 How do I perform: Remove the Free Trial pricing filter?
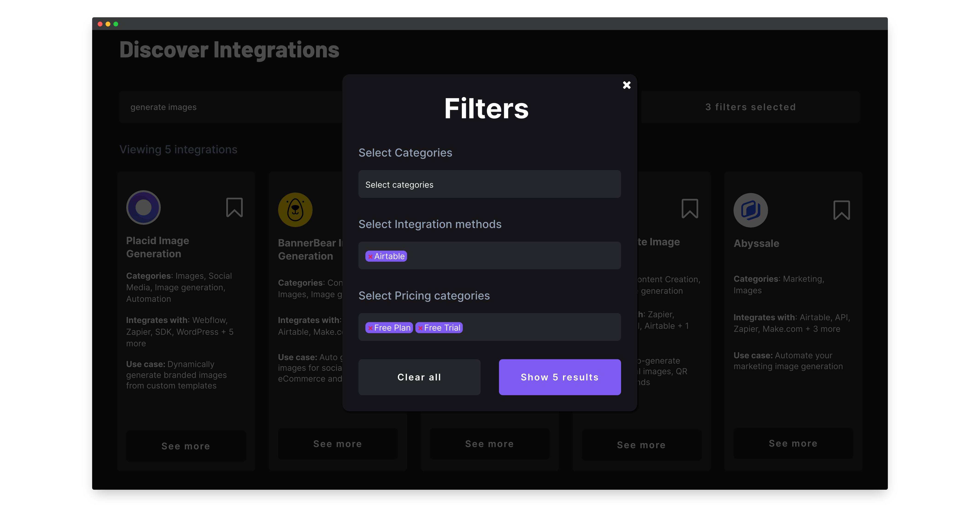pyautogui.click(x=420, y=327)
